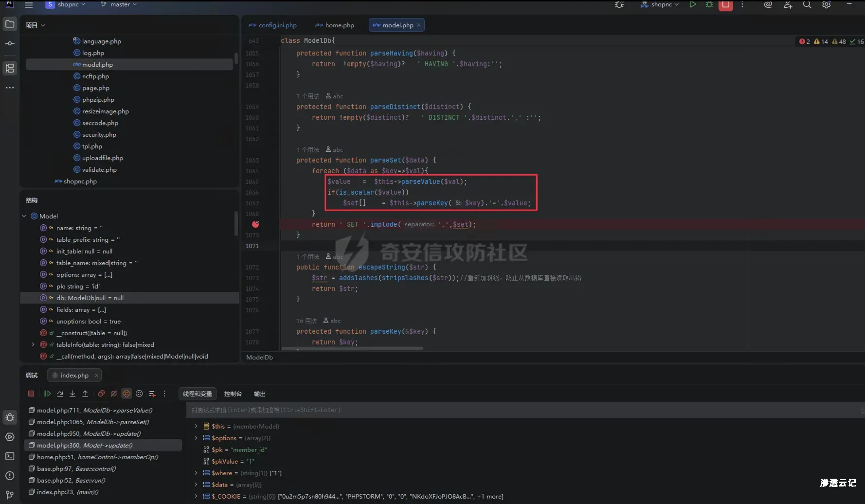Click the Step Over debugger icon

[x=60, y=394]
